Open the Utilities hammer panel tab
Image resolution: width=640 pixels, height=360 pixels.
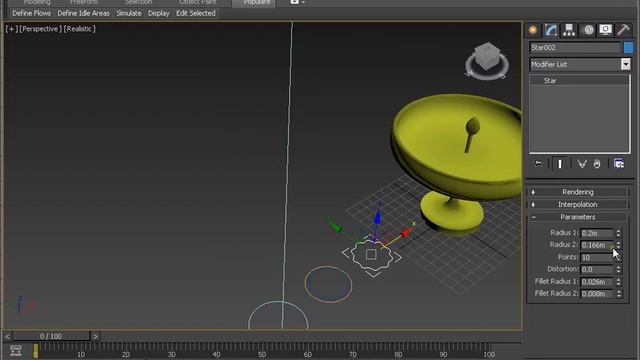tap(623, 30)
